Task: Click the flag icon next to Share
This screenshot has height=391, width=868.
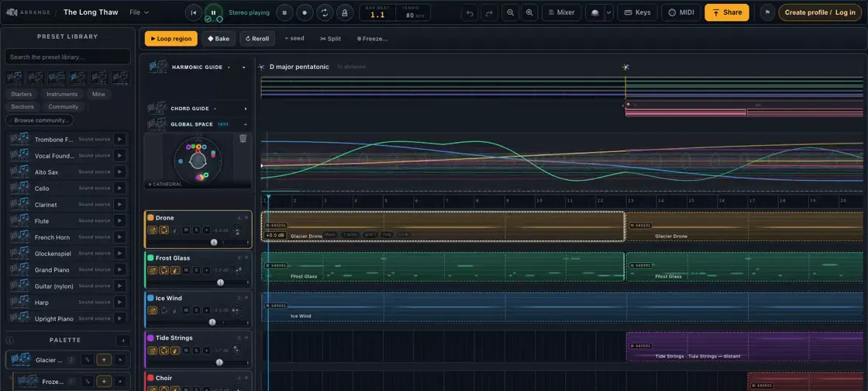Action: point(767,12)
